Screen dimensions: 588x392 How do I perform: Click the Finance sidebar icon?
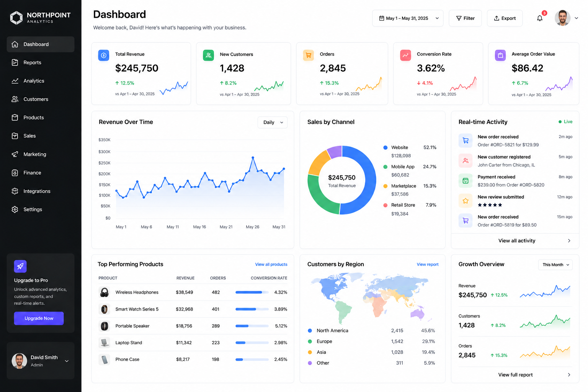coord(15,173)
